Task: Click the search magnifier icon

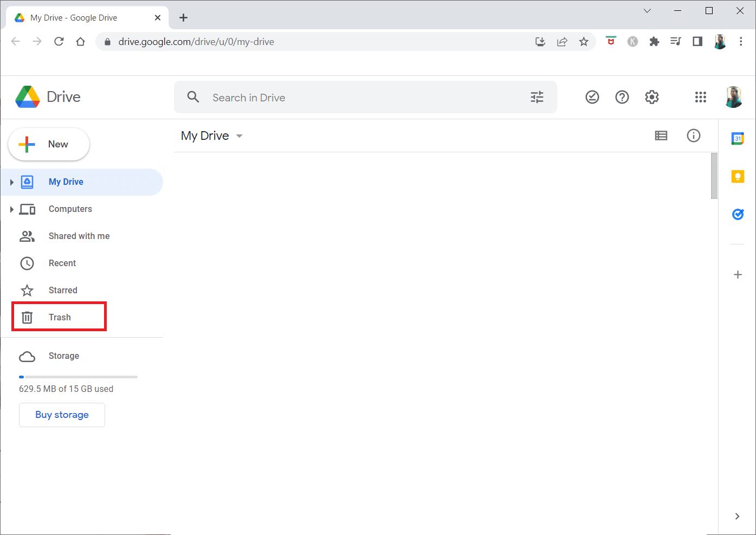Action: pos(193,97)
